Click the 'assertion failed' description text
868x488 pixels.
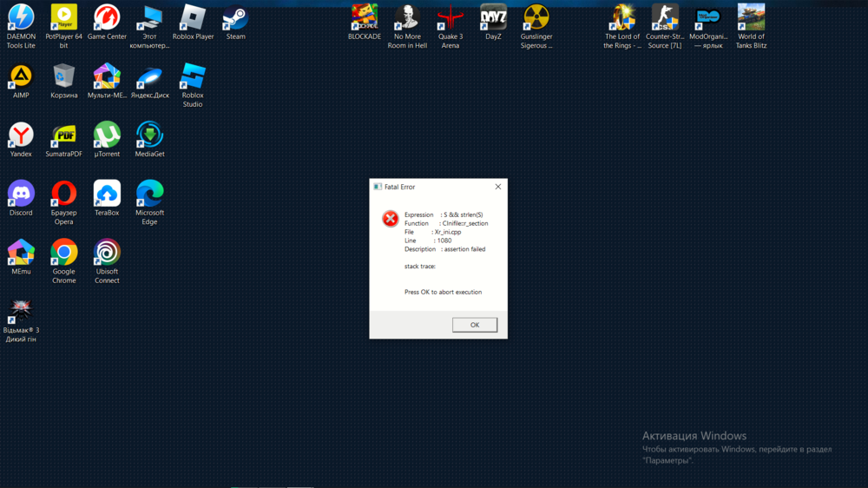coord(464,249)
